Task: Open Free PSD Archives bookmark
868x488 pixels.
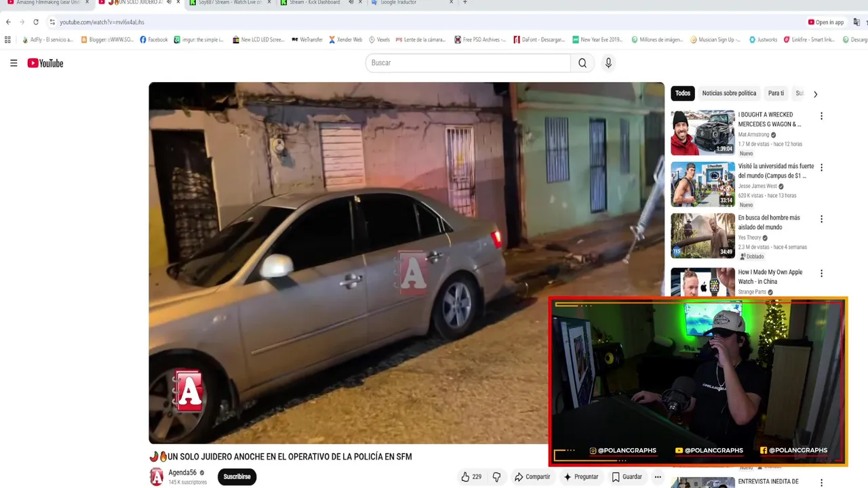Action: 479,39
